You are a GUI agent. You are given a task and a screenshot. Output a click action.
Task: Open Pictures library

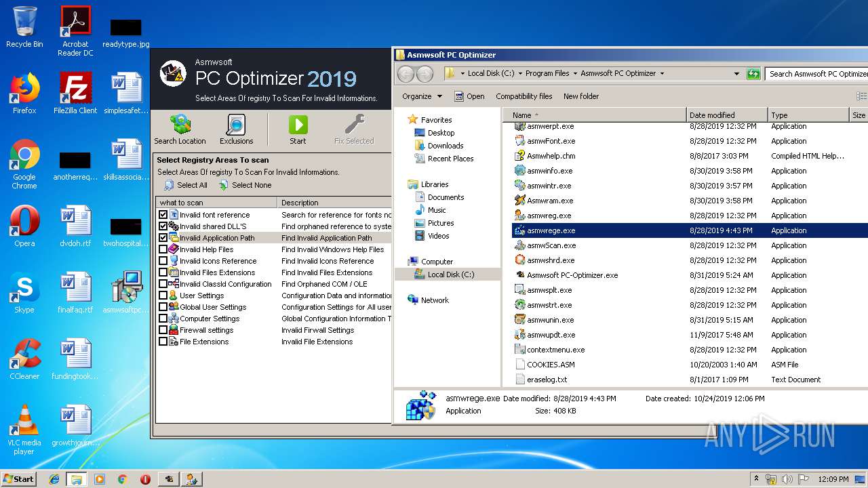click(x=441, y=223)
